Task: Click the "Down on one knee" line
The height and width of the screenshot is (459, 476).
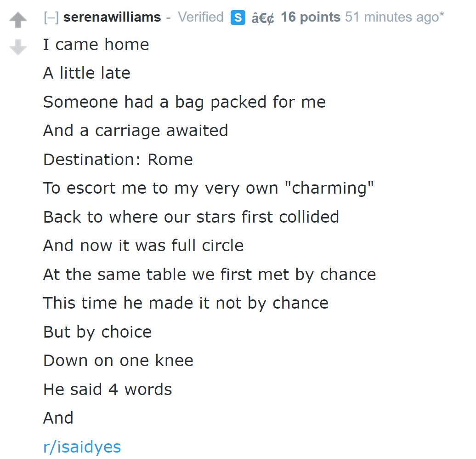Action: (118, 360)
